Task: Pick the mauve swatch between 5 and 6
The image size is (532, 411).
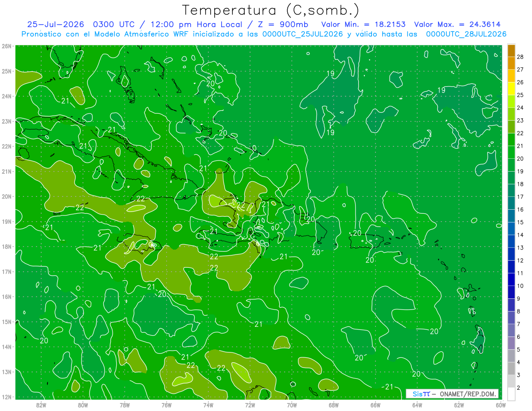Action: click(x=512, y=343)
